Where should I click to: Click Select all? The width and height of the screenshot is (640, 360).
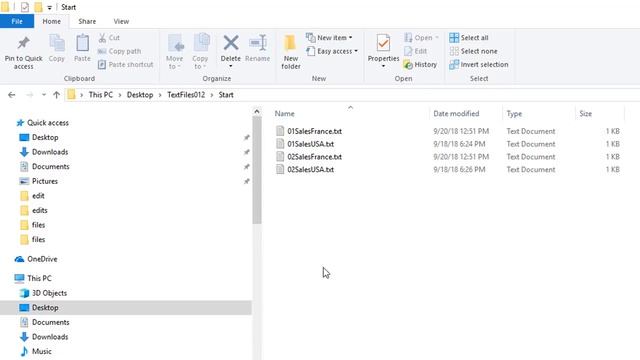click(x=469, y=38)
